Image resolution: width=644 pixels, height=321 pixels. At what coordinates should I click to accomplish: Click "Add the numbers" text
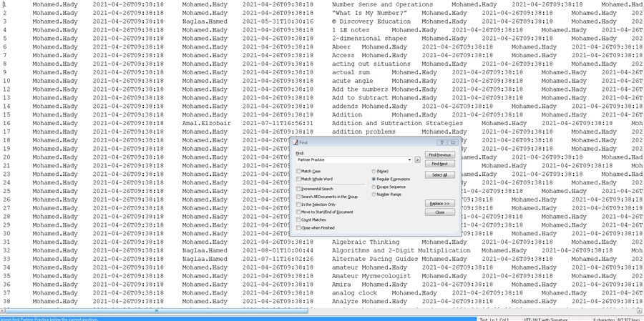pyautogui.click(x=360, y=89)
